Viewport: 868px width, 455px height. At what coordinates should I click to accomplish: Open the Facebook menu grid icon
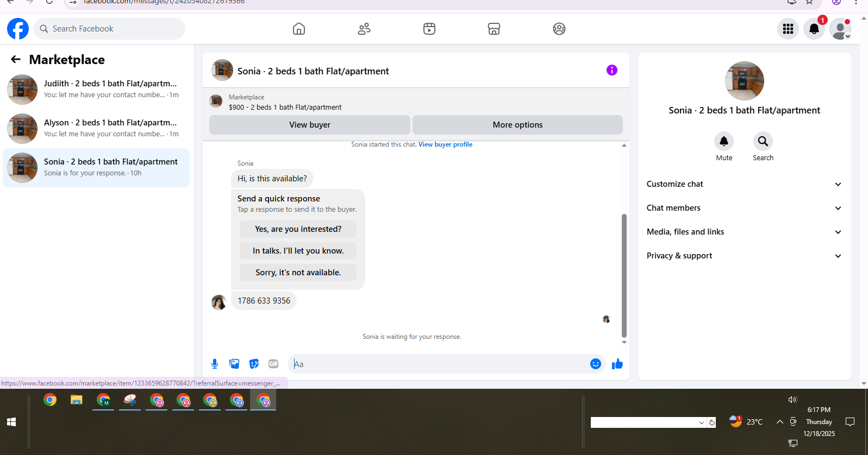pyautogui.click(x=788, y=29)
